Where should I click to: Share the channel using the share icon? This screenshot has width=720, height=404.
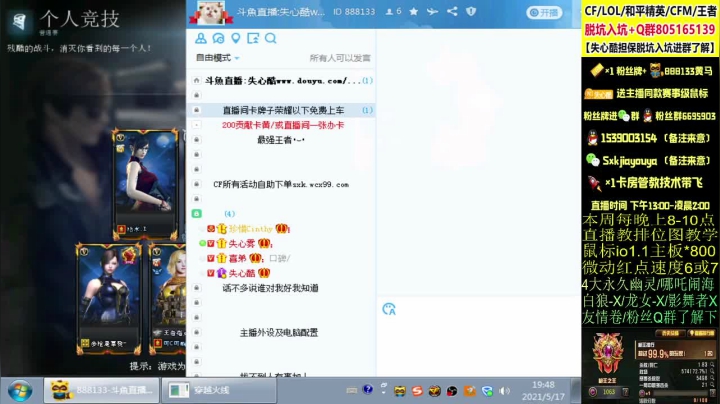[x=452, y=11]
